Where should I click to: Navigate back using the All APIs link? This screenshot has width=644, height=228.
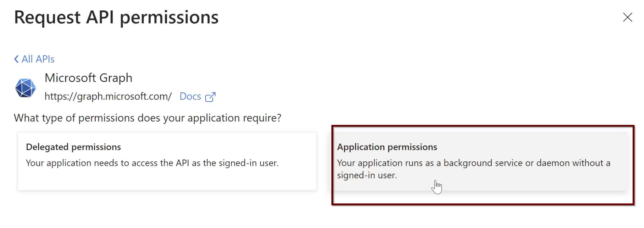[x=37, y=59]
